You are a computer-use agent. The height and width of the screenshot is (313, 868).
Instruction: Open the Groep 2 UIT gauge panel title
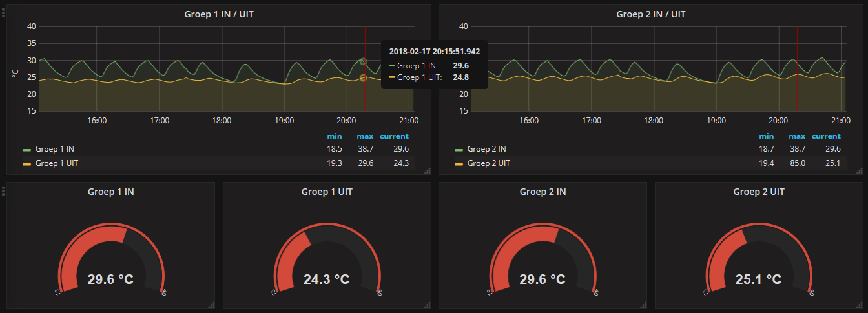pyautogui.click(x=759, y=192)
